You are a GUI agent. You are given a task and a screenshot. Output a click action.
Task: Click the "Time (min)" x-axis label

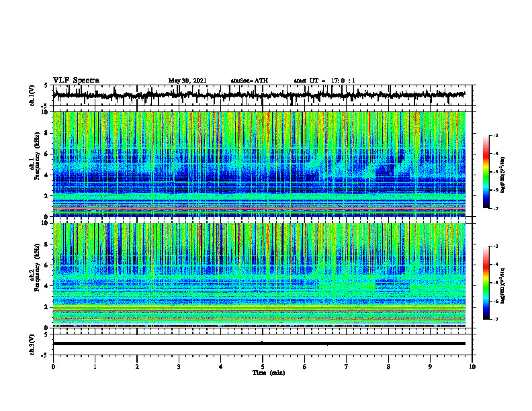[x=269, y=373]
